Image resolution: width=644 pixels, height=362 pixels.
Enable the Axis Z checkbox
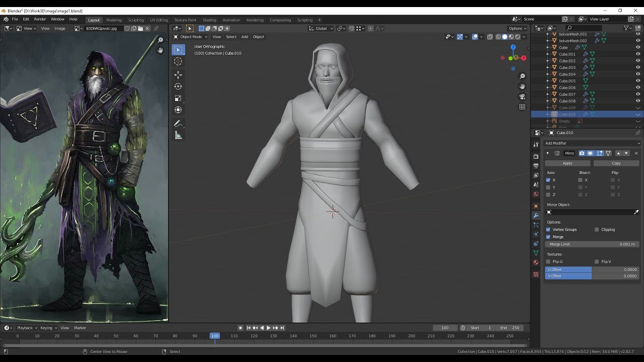[548, 195]
